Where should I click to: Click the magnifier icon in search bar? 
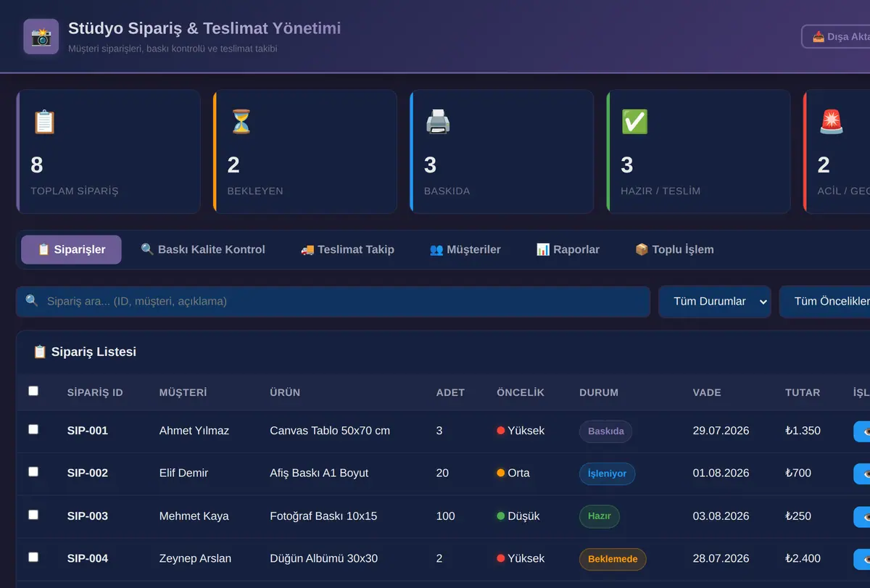point(32,300)
